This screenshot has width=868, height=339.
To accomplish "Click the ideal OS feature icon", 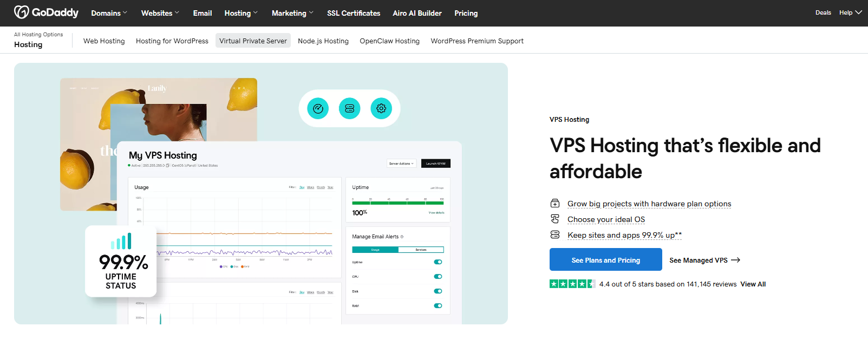I will pyautogui.click(x=555, y=219).
